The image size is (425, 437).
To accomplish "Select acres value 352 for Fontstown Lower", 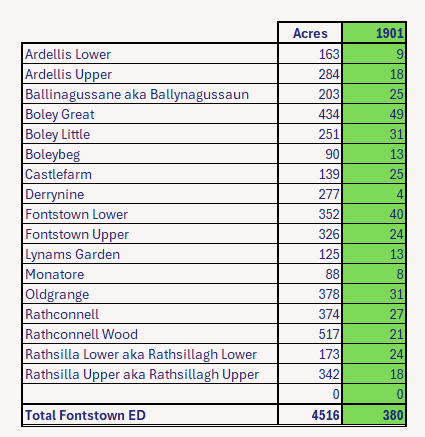I will click(x=310, y=214).
